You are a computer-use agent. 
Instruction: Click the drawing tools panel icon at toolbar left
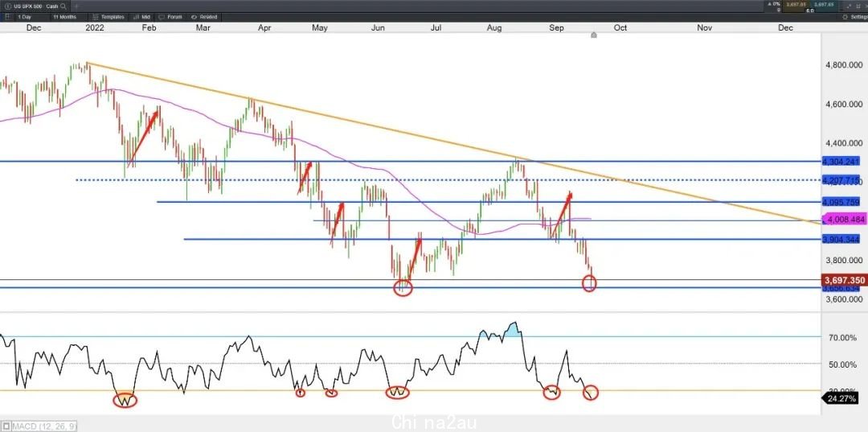[x=8, y=17]
